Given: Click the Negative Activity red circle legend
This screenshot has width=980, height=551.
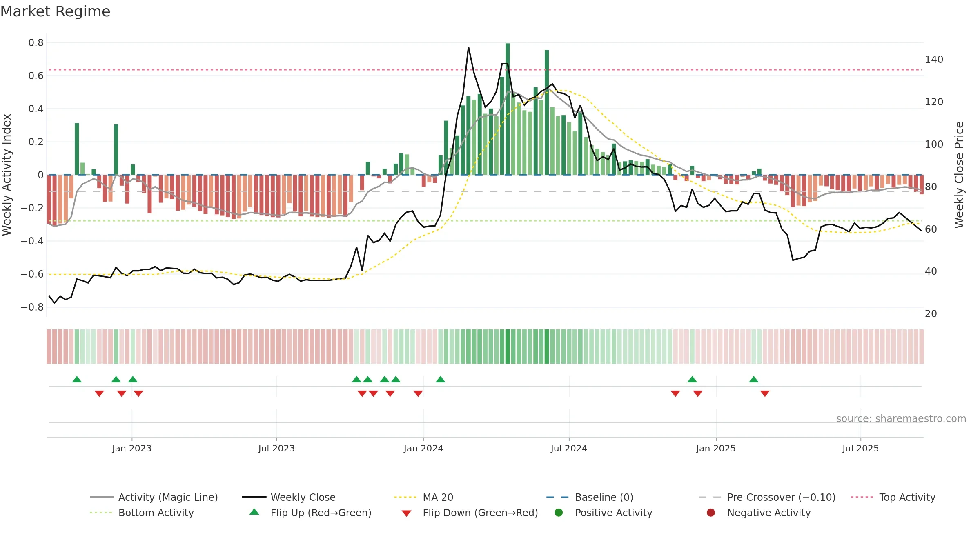Looking at the screenshot, I should (711, 513).
